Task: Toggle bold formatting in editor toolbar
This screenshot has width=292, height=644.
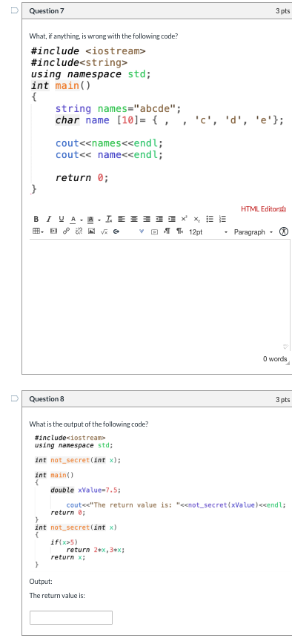Action: (x=36, y=219)
